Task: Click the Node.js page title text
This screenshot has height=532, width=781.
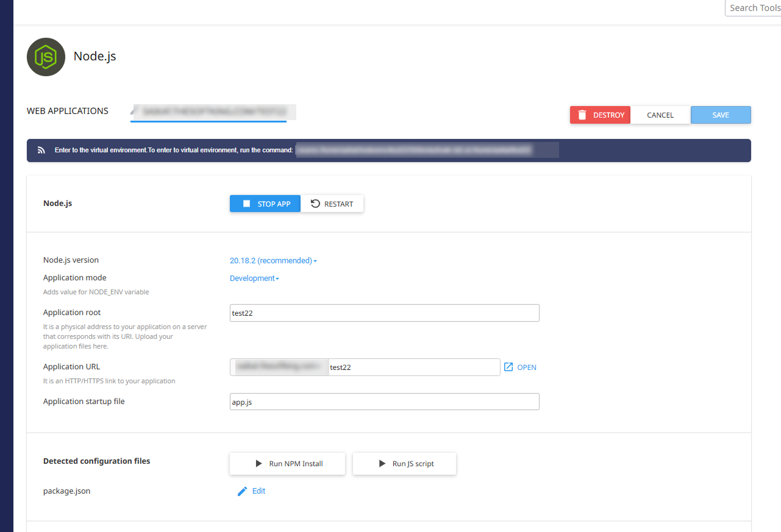Action: (95, 56)
